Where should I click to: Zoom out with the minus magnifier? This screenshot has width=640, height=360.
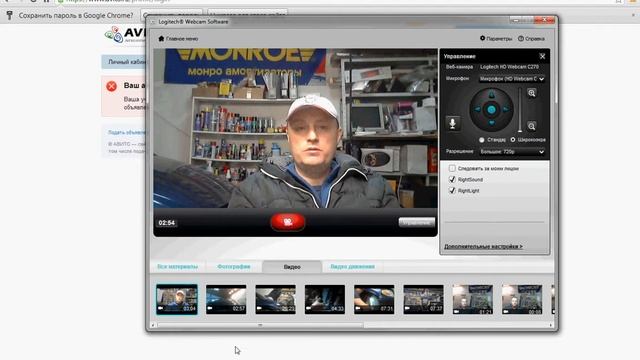point(531,126)
